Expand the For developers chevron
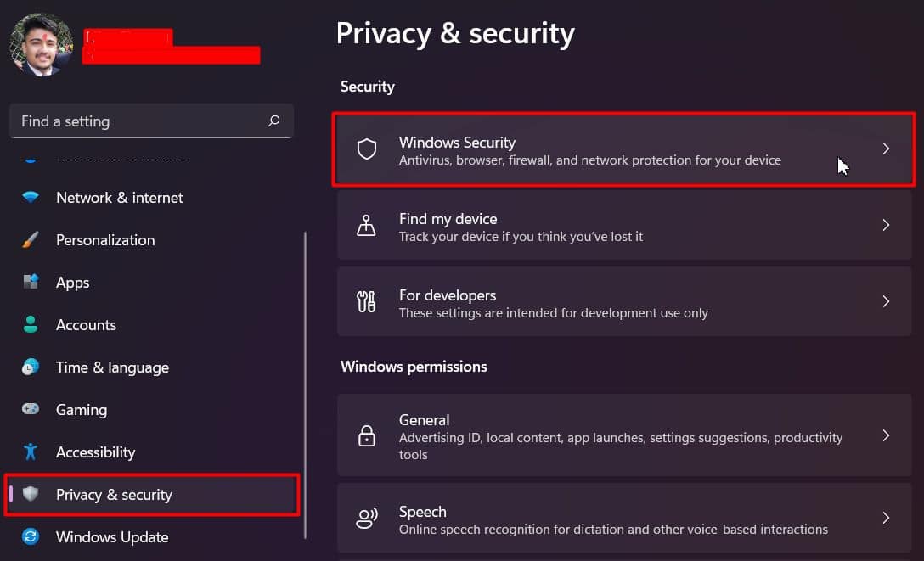The image size is (924, 561). tap(886, 302)
